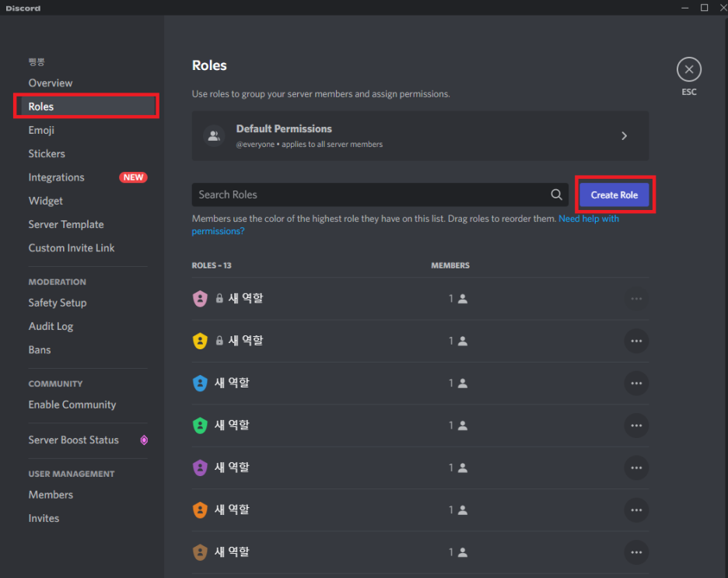Viewport: 728px width, 578px height.
Task: Open more options for the orange role
Action: click(636, 510)
